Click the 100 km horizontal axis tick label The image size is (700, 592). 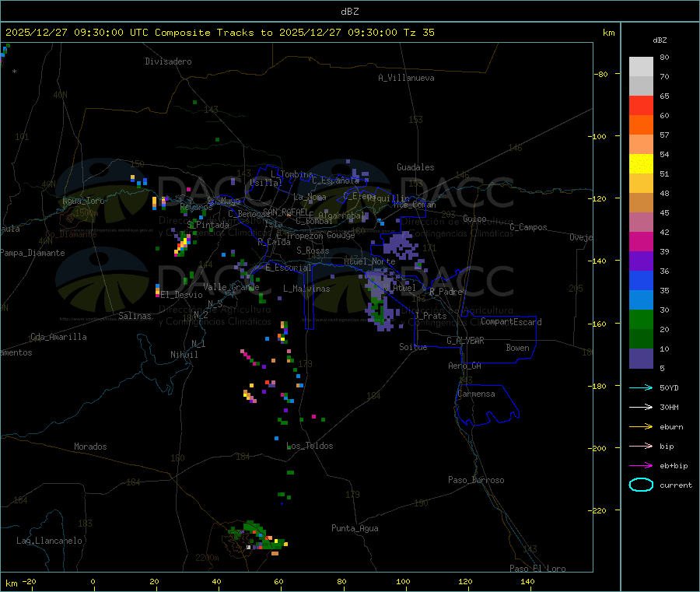(403, 581)
